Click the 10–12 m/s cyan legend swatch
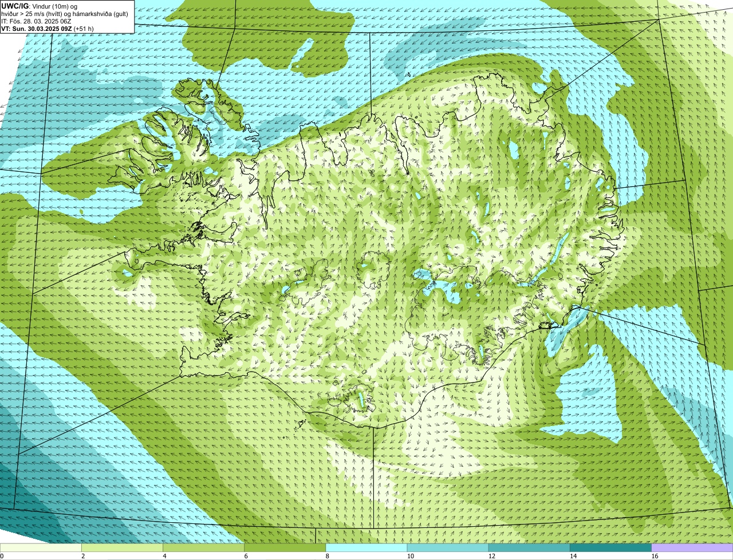 click(x=448, y=548)
